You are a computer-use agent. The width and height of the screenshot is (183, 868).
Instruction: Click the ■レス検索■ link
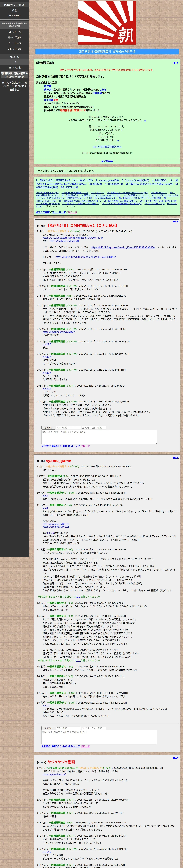[107, 161]
